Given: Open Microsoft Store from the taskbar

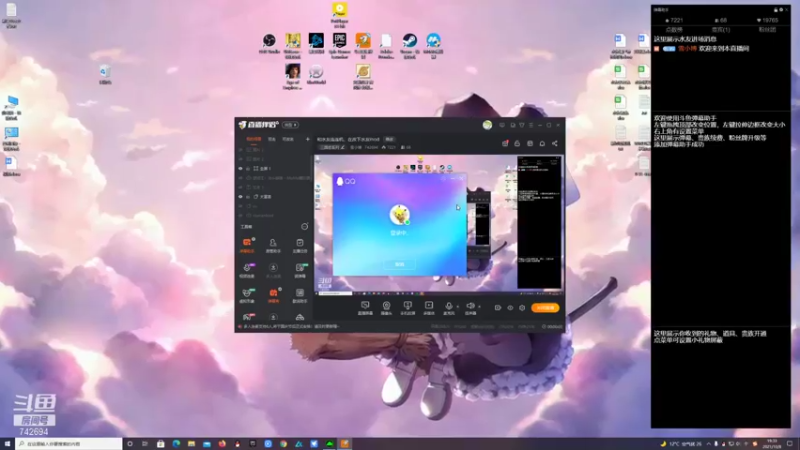Looking at the screenshot, I should coord(161,444).
